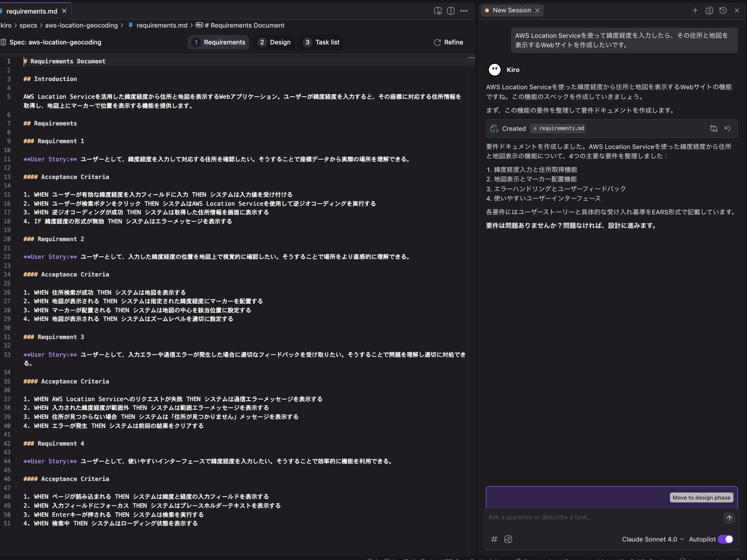Open the requirements.md file chip in the chat

click(x=558, y=129)
